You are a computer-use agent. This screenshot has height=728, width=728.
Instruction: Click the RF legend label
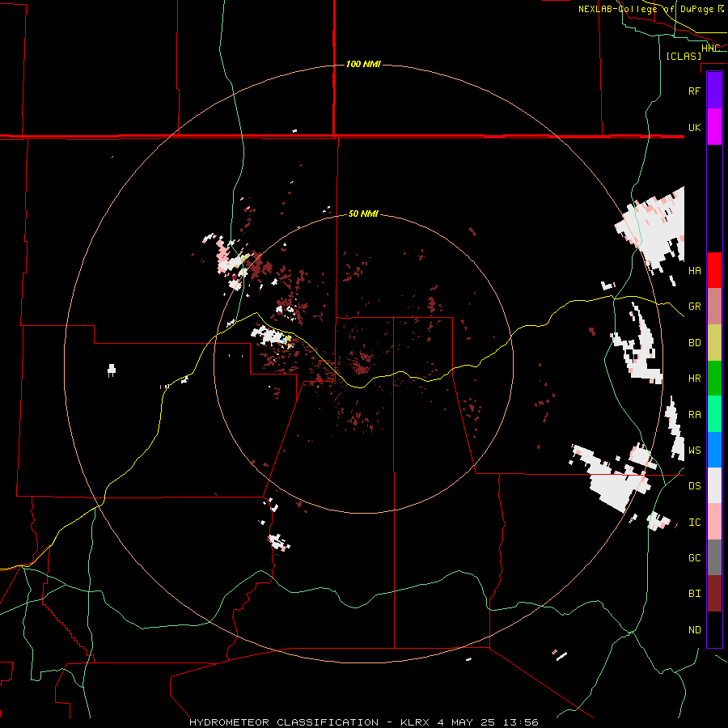pyautogui.click(x=694, y=91)
